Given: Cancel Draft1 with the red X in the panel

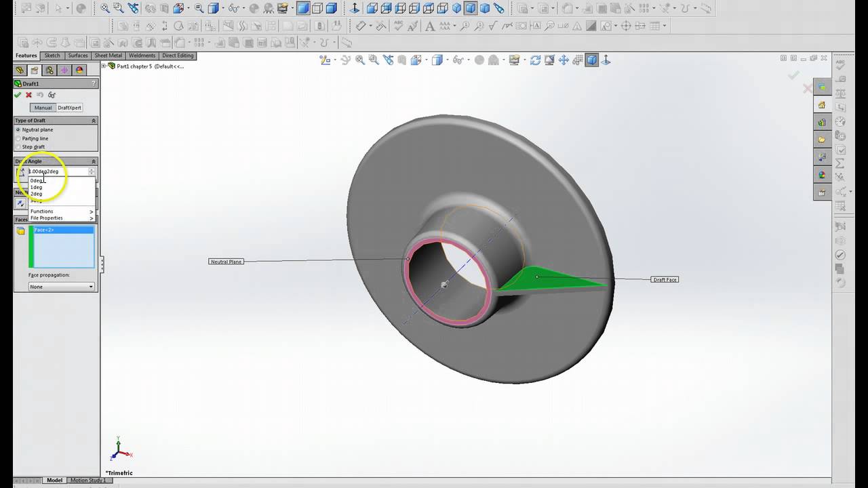Looking at the screenshot, I should click(28, 95).
